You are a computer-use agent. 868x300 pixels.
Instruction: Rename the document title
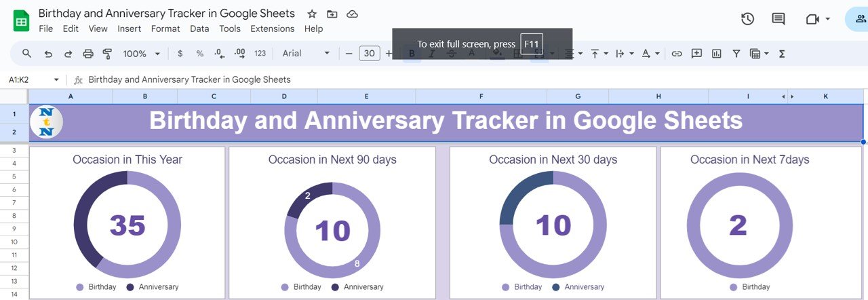pos(167,14)
